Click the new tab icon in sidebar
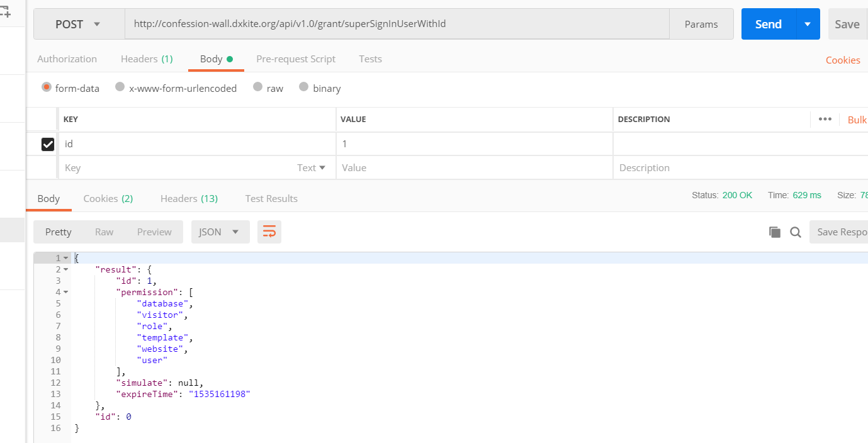This screenshot has width=868, height=443. [x=6, y=9]
